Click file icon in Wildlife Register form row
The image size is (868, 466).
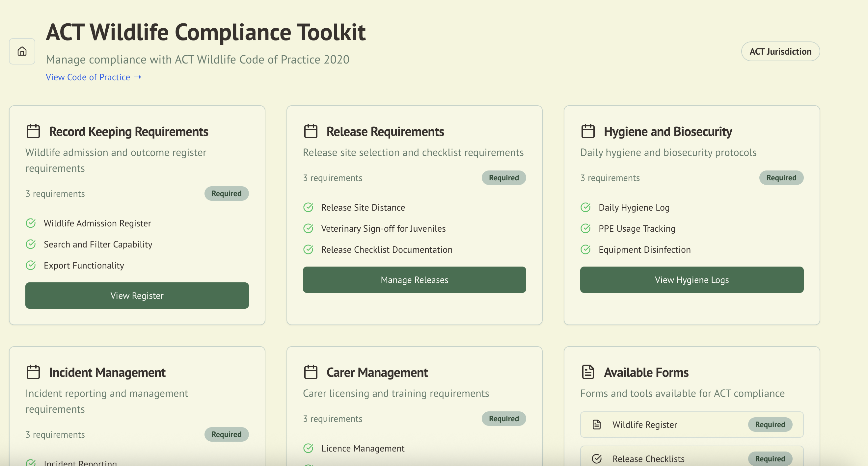point(596,425)
